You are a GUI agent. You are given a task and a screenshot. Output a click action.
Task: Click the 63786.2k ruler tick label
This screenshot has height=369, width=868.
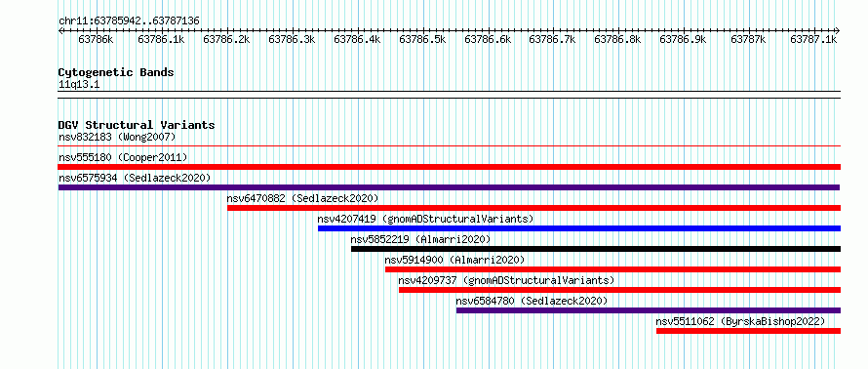(x=227, y=39)
